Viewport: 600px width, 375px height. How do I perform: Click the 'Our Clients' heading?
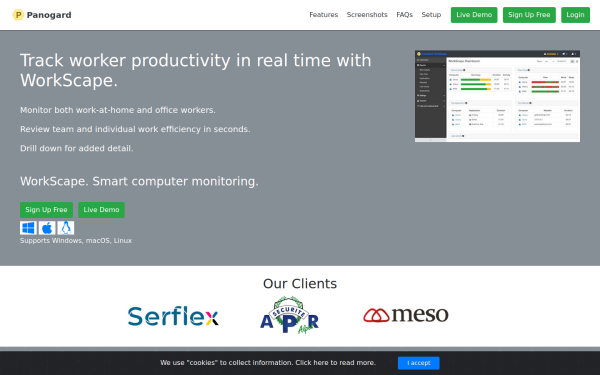(300, 284)
